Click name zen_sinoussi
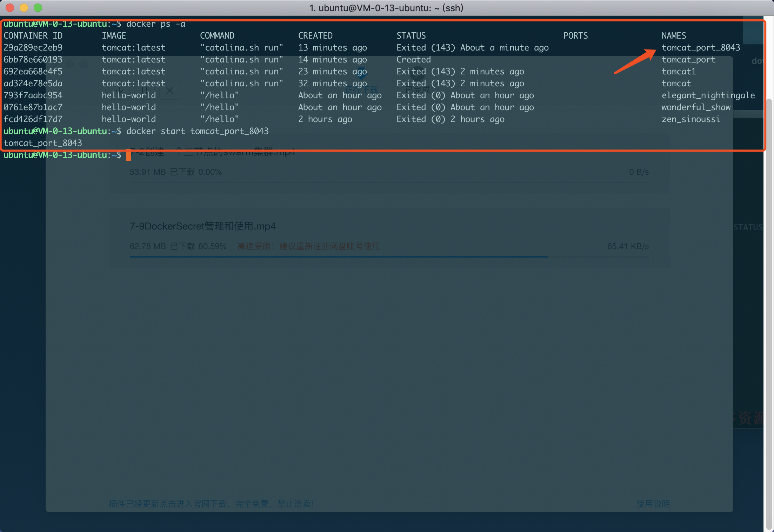774x532 pixels. (x=691, y=119)
